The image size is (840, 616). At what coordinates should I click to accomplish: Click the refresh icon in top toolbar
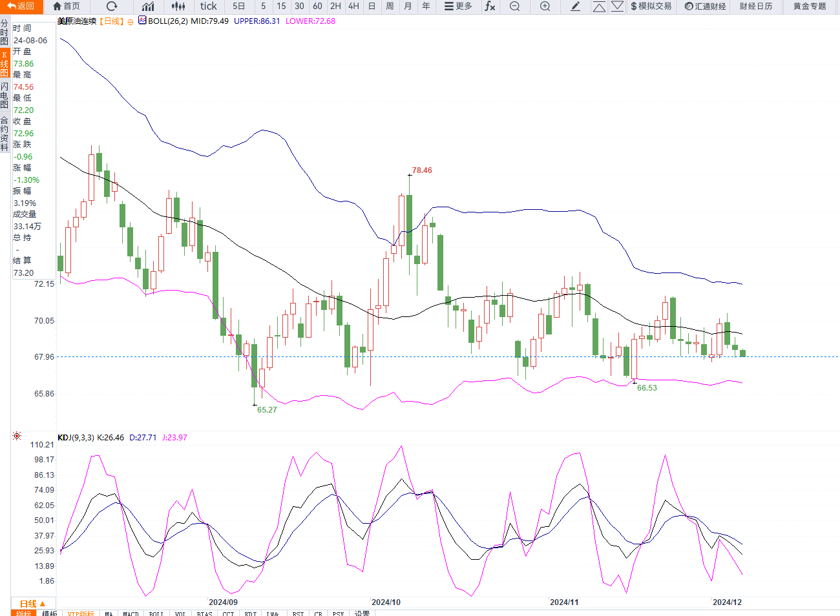tap(112, 6)
